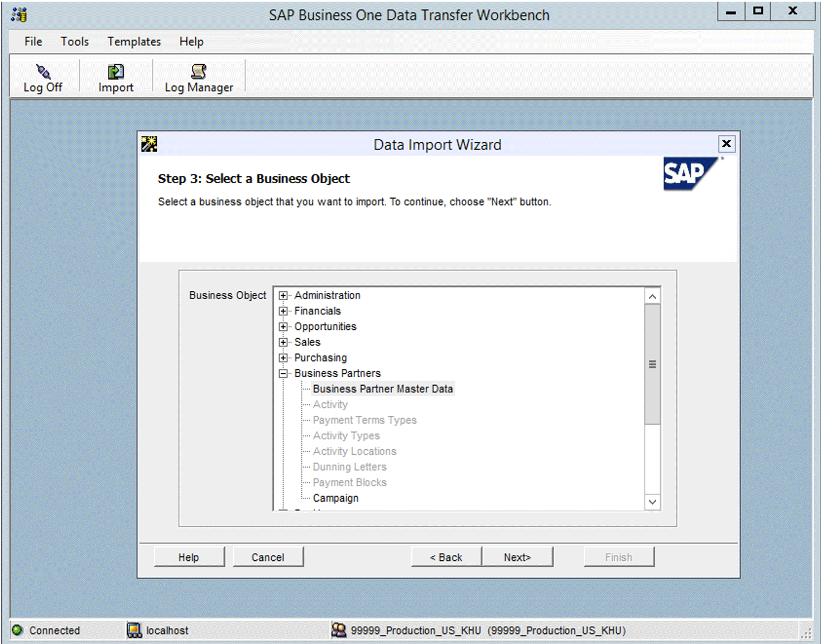Select Dunning Letters tree item
The width and height of the screenshot is (822, 644).
[349, 467]
